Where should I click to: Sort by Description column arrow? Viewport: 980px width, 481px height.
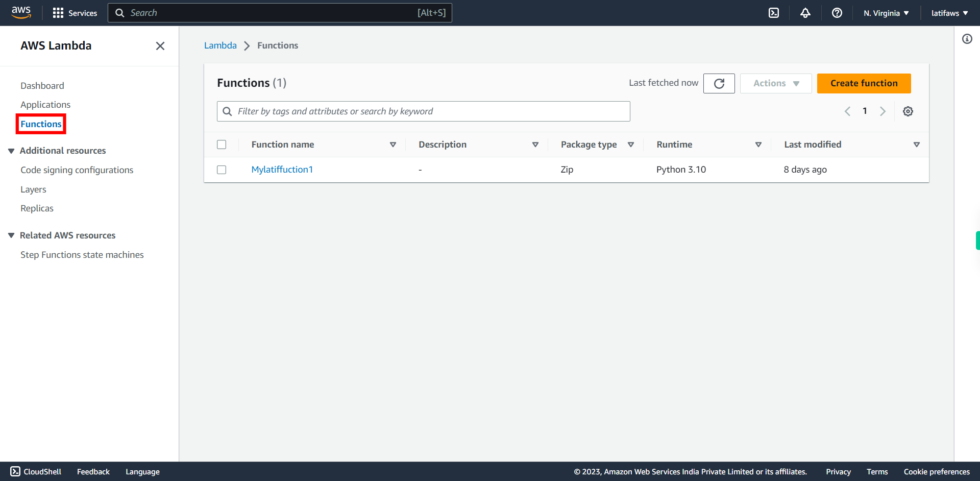click(535, 145)
